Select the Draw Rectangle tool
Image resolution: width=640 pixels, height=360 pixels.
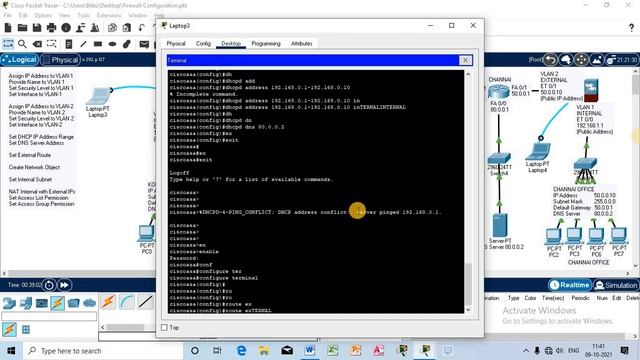pyautogui.click(x=98, y=44)
